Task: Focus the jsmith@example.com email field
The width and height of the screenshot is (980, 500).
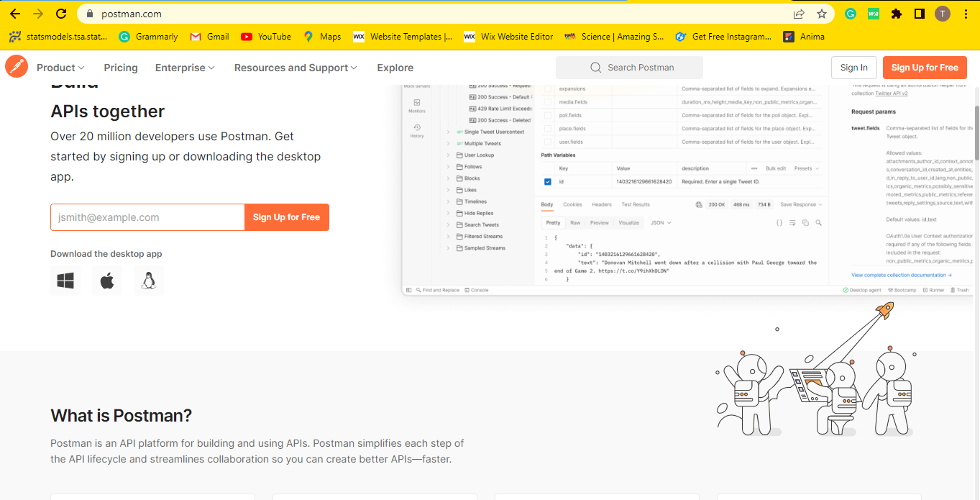Action: coord(147,217)
